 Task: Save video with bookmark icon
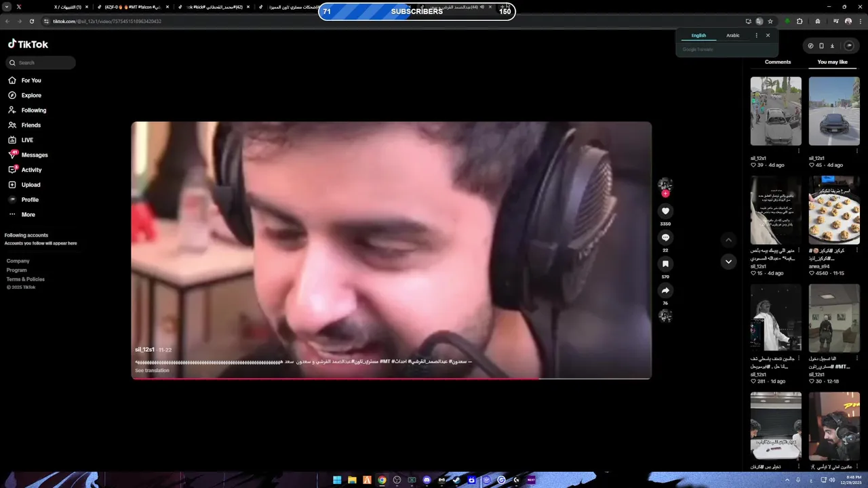(x=665, y=264)
